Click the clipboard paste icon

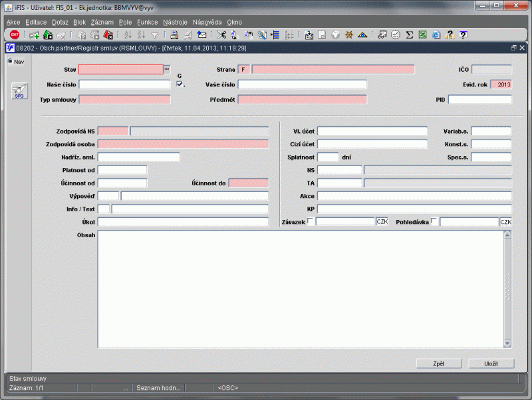[x=309, y=35]
